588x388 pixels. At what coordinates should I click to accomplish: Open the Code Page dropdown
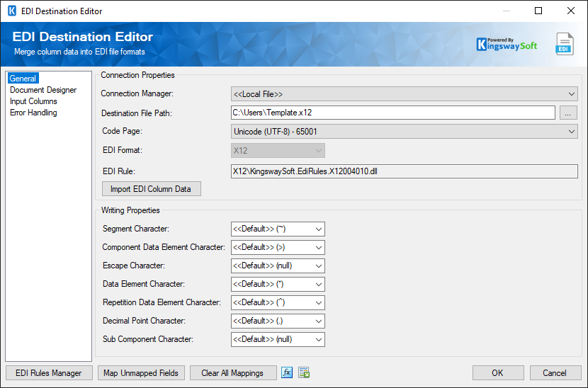(405, 132)
